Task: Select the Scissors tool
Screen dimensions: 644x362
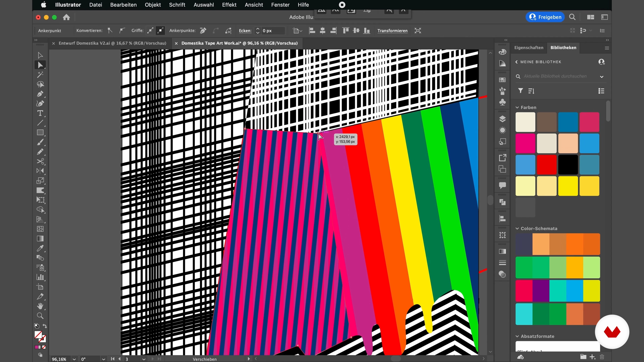Action: coord(40,161)
